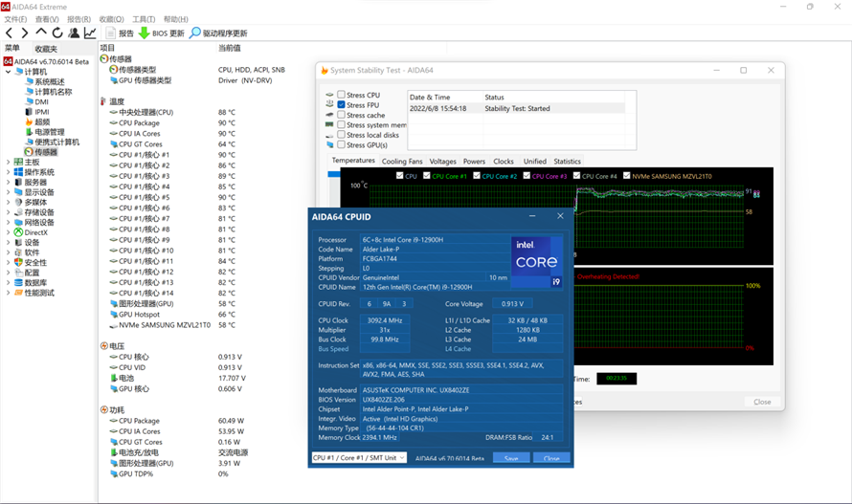The width and height of the screenshot is (852, 504).
Task: Open the CPU #1 / Core #1 dropdown
Action: click(359, 458)
